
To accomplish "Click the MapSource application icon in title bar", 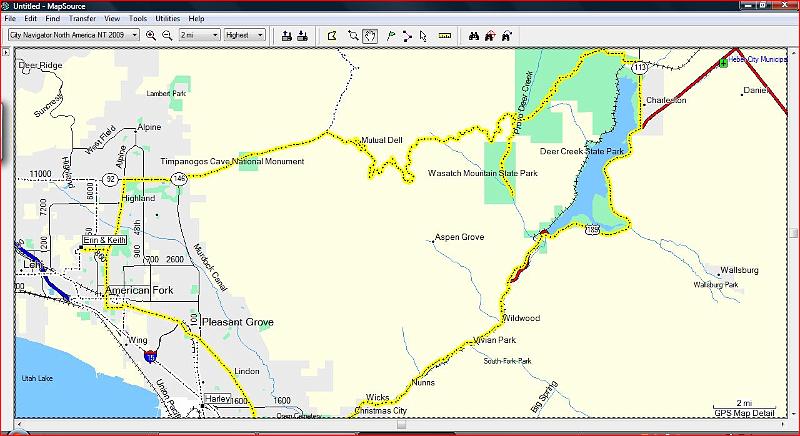I will 6,6.
